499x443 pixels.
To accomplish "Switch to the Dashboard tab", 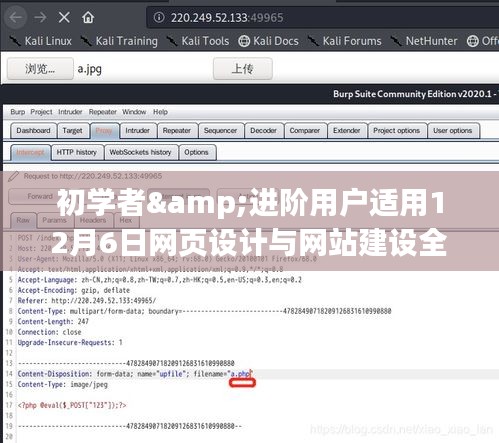I will [x=33, y=131].
